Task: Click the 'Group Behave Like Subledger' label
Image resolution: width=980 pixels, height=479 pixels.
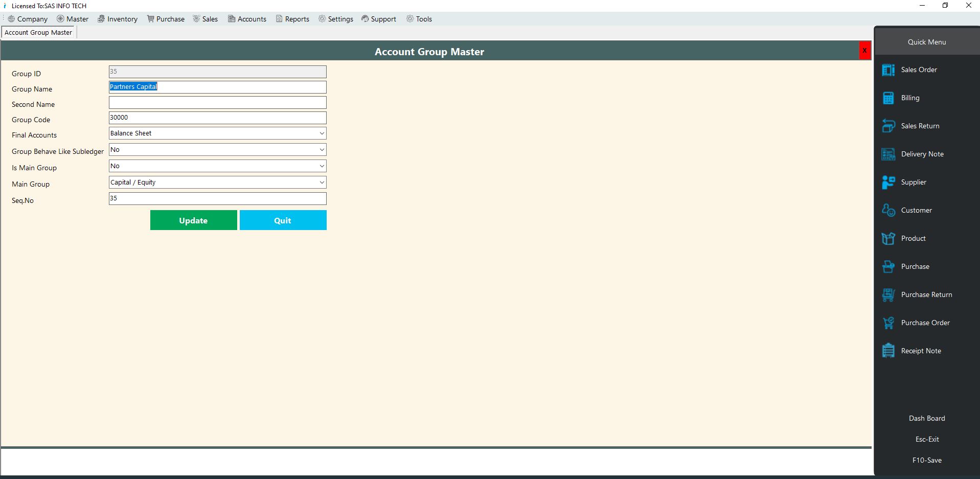Action: pos(58,151)
